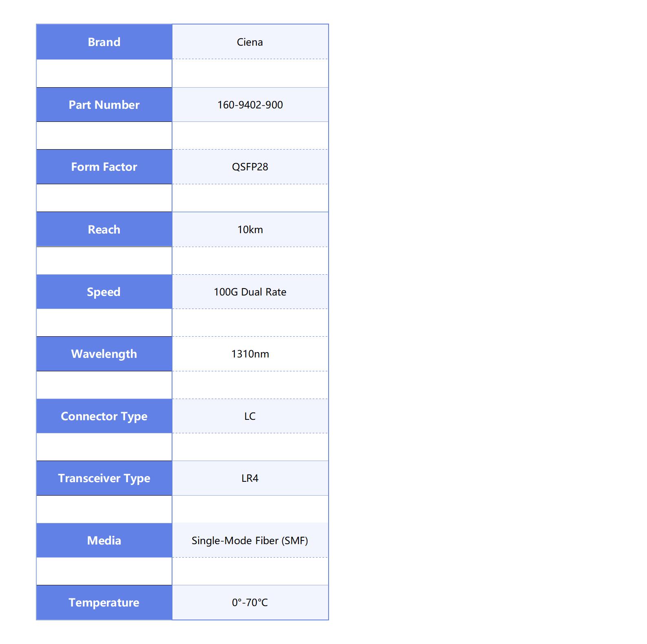Select the 1310nm wavelength value
Viewport: 647px width, 644px height.
250,354
